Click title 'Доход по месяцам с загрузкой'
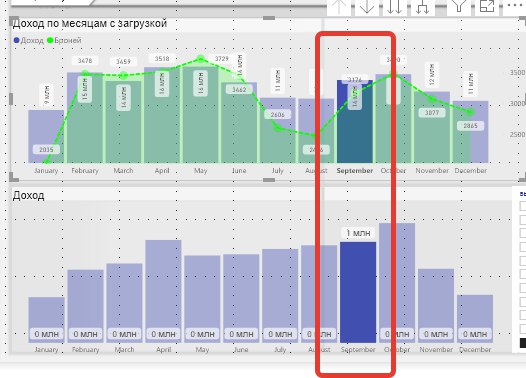The height and width of the screenshot is (378, 526). pyautogui.click(x=90, y=23)
